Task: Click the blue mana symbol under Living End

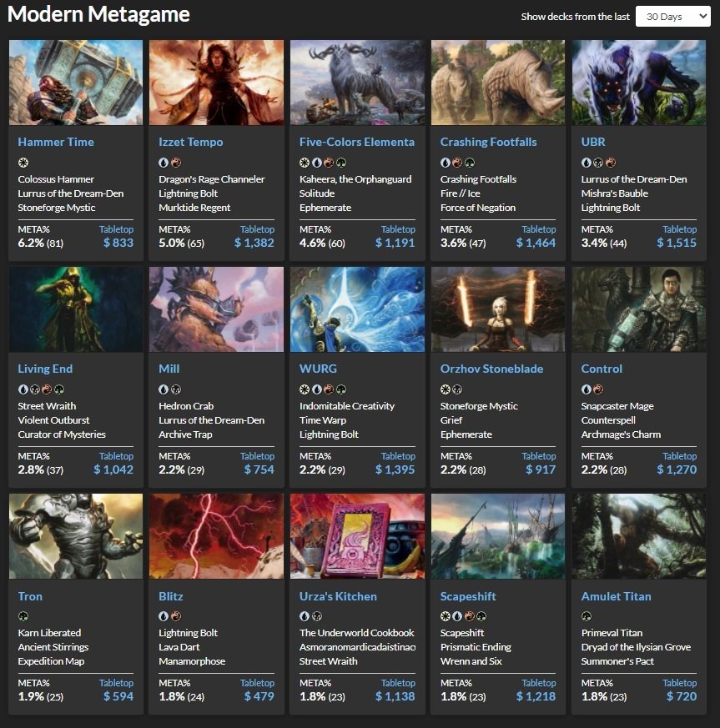Action: [23, 389]
